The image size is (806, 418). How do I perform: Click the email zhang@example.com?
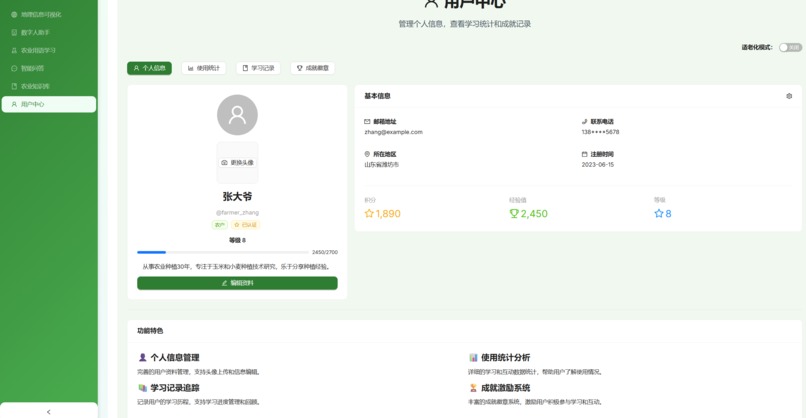tap(394, 132)
